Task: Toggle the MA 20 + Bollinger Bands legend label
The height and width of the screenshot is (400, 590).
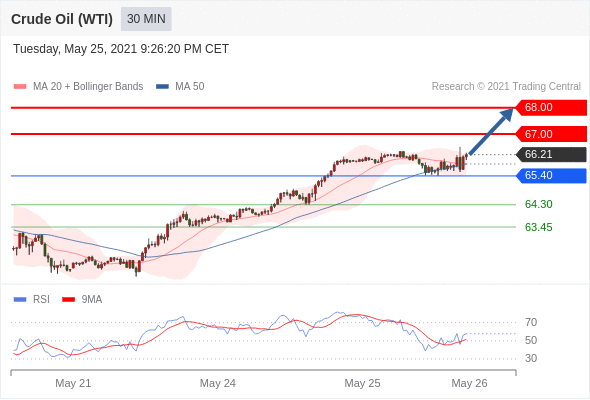Action: point(88,87)
